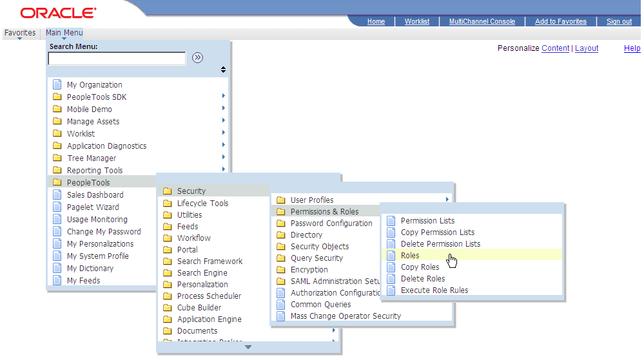Screen dimensions: 644x360
Task: Click the Pagelet Wizard page icon
Action: tap(57, 207)
